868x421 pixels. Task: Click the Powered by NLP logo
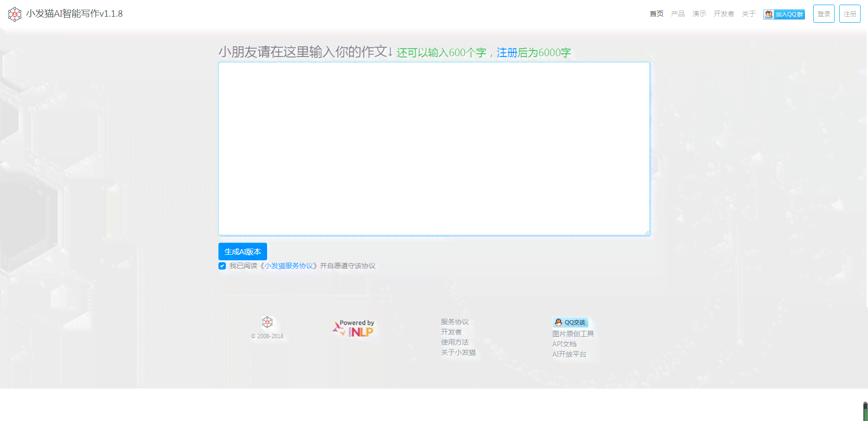tap(353, 328)
